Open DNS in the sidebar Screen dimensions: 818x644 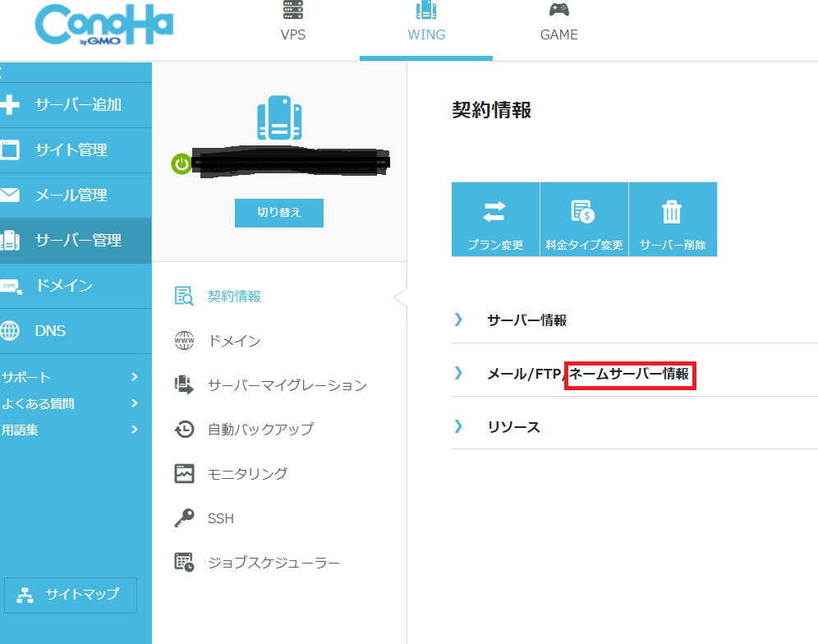click(x=76, y=331)
